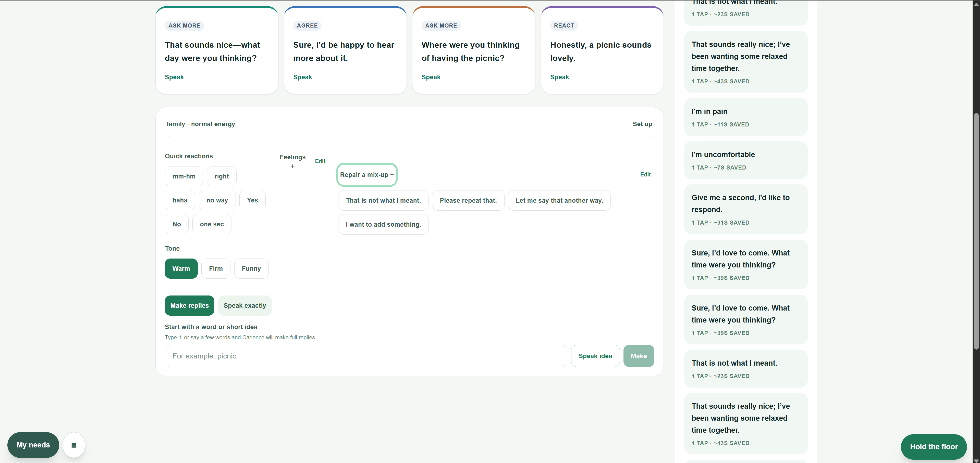Say 'That is not what I meant.' phrase chip
The height and width of the screenshot is (463, 980).
[383, 200]
